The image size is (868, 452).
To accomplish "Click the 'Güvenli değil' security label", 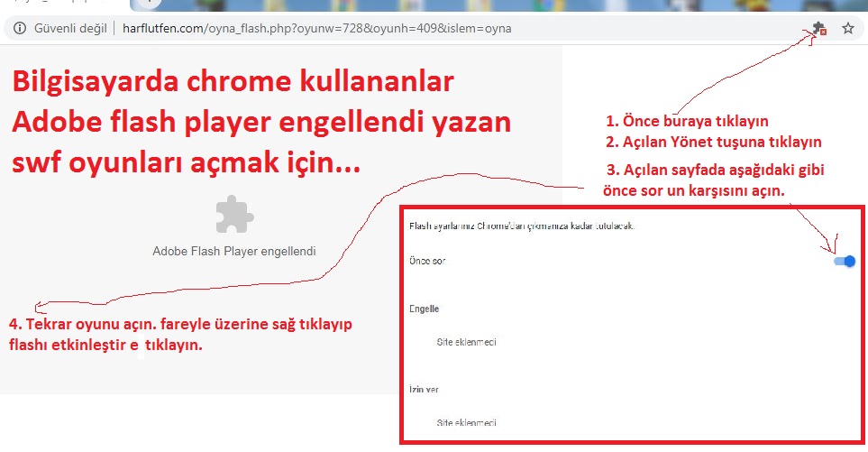I will pos(70,28).
